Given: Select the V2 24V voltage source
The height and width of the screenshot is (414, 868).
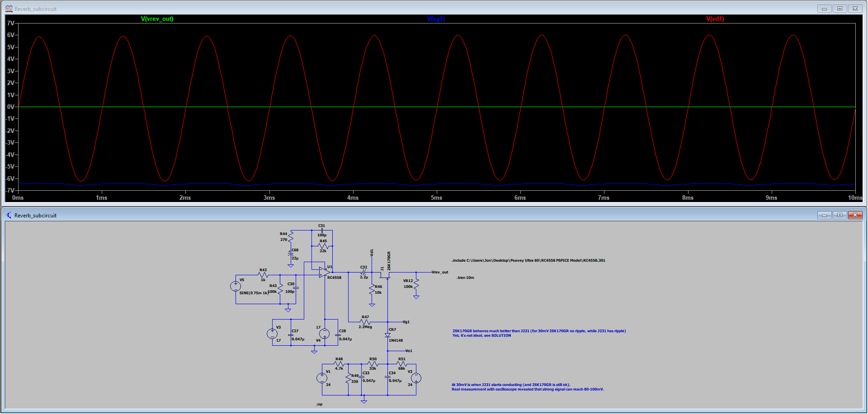Looking at the screenshot, I should (416, 378).
